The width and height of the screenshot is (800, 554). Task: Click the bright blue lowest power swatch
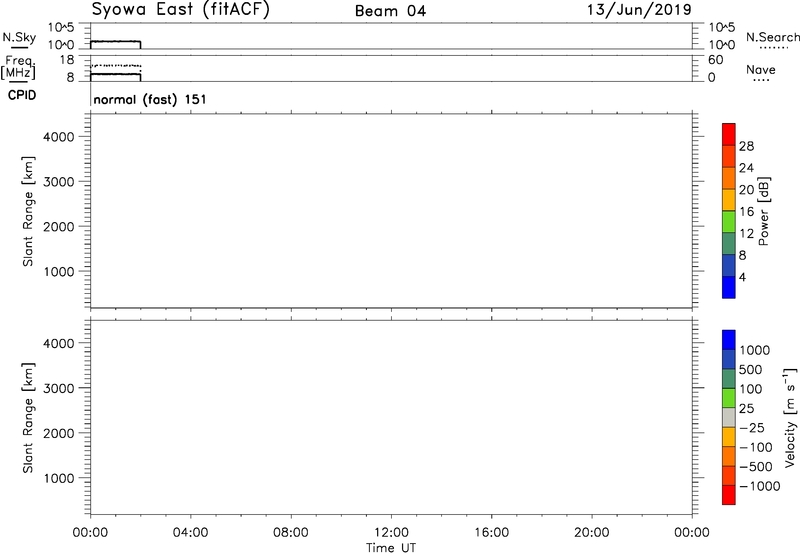tap(729, 287)
